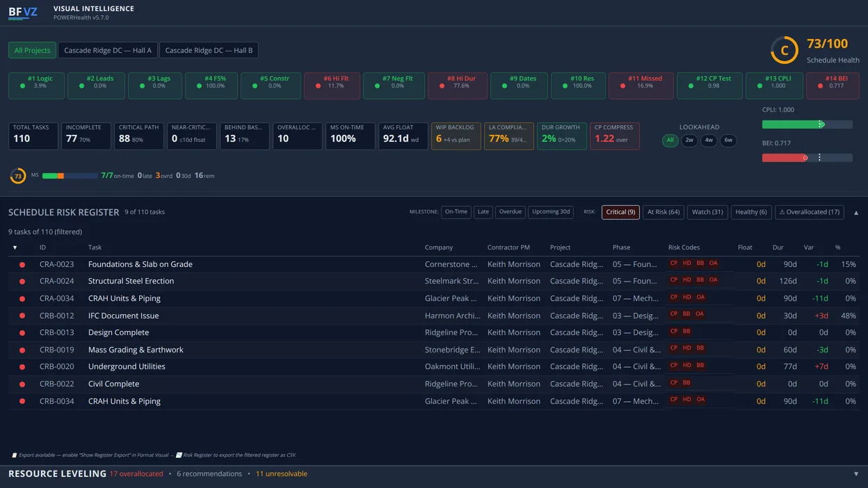Click the BEI 0.717 progress bar

[x=807, y=158]
